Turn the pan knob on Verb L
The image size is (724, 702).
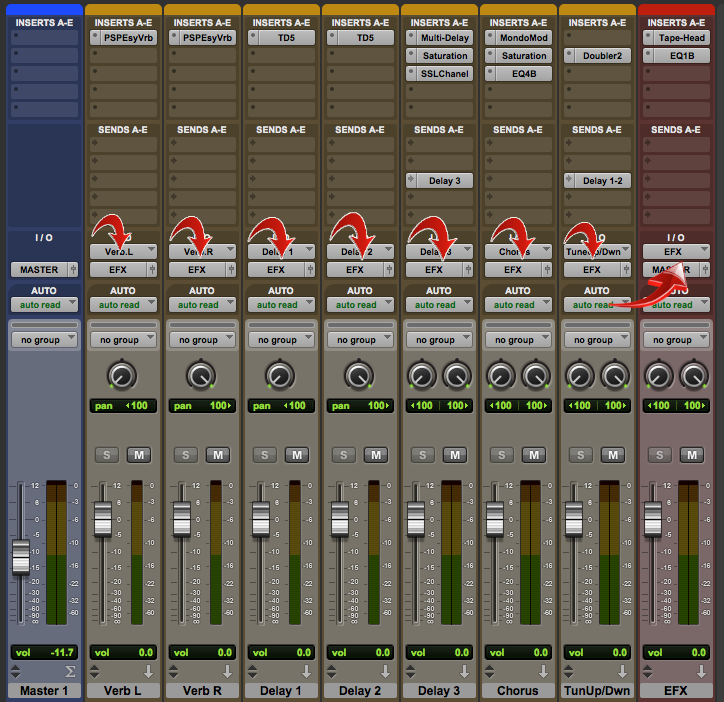point(121,375)
